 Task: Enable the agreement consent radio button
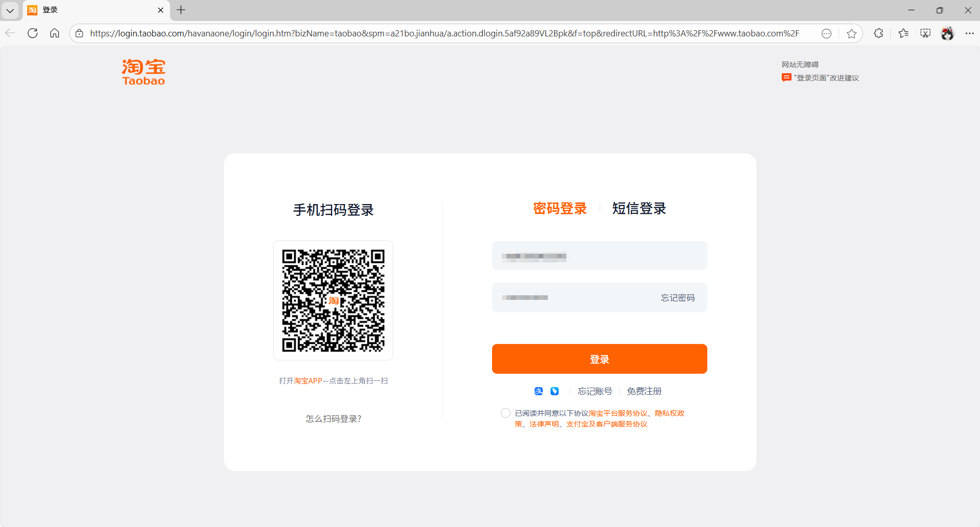[x=505, y=413]
